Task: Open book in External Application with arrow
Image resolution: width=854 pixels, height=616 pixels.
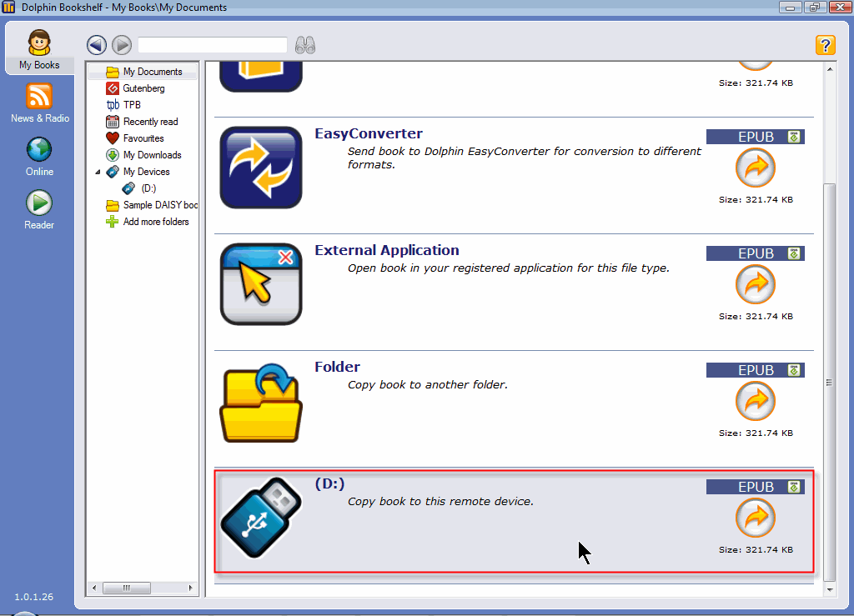Action: pos(756,284)
